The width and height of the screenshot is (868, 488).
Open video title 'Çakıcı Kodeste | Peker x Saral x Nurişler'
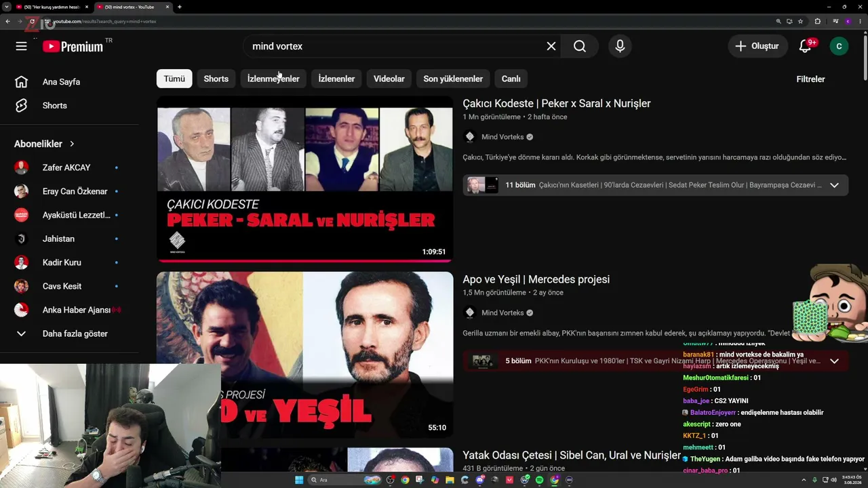(x=557, y=104)
